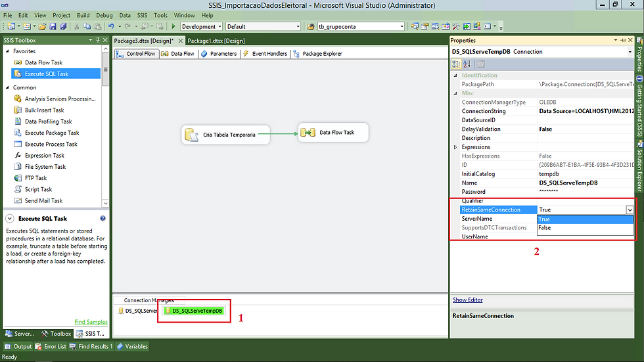
Task: Open the Variables tab
Action: click(x=132, y=346)
